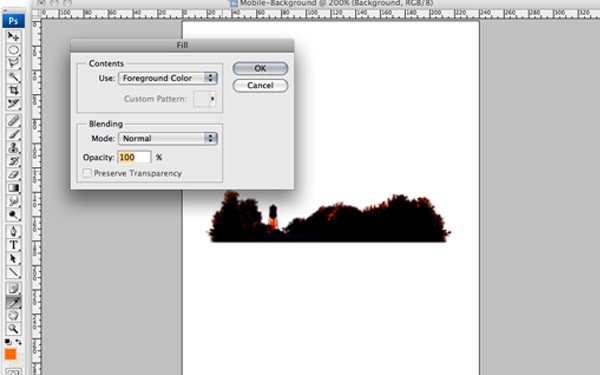The width and height of the screenshot is (600, 375).
Task: Select the Smudge tool
Action: point(13,201)
